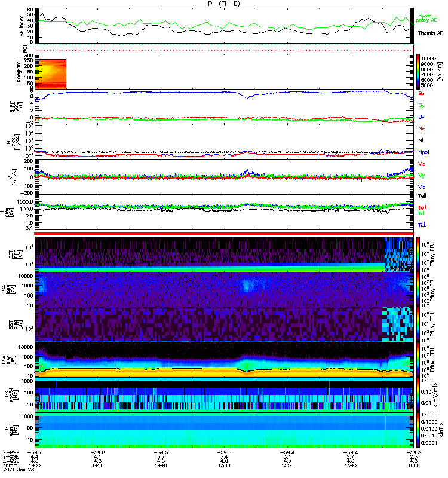This screenshot has width=448, height=478.
Task: Click the Keogram axis label
Action: [19, 72]
